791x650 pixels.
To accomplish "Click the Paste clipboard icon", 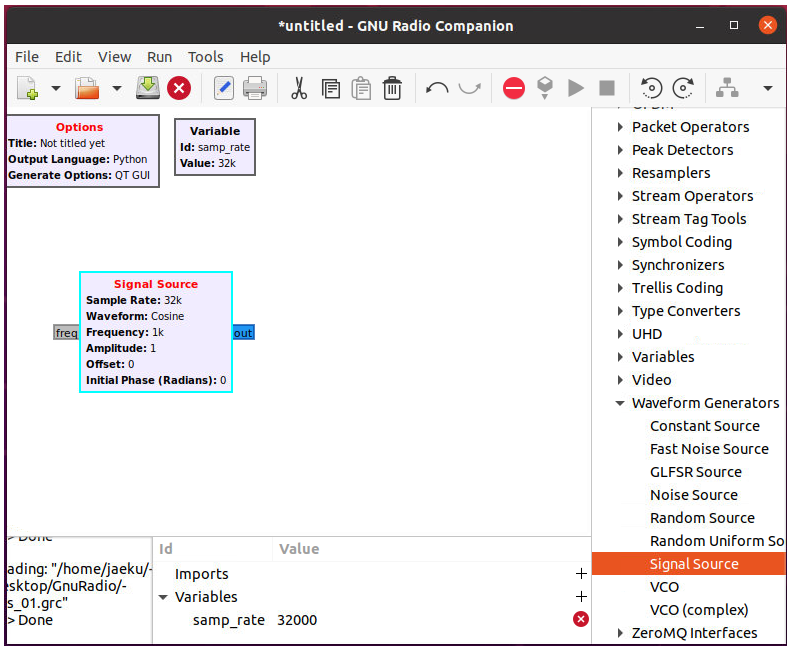I will click(361, 88).
